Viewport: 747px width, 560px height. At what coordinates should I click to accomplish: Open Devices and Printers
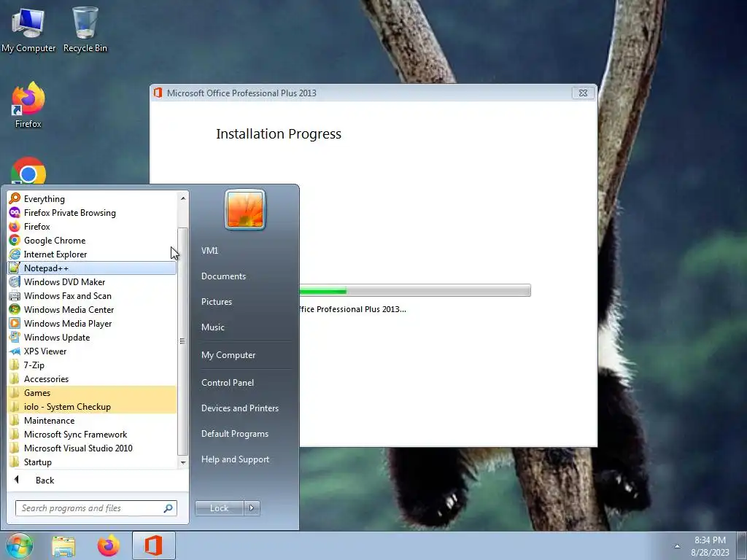(x=239, y=408)
